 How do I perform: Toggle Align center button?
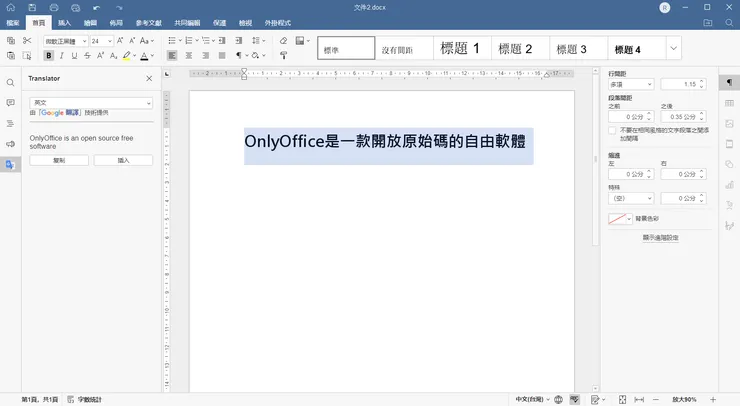tap(189, 56)
